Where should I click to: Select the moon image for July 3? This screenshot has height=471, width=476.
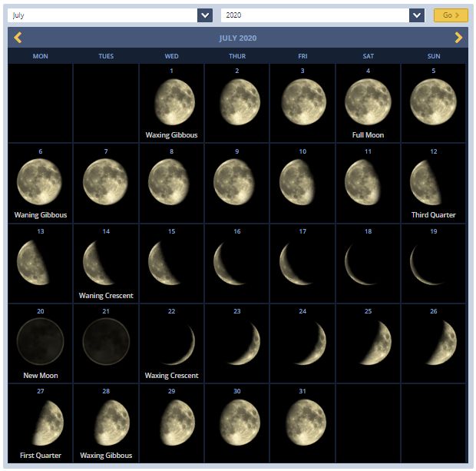[303, 101]
